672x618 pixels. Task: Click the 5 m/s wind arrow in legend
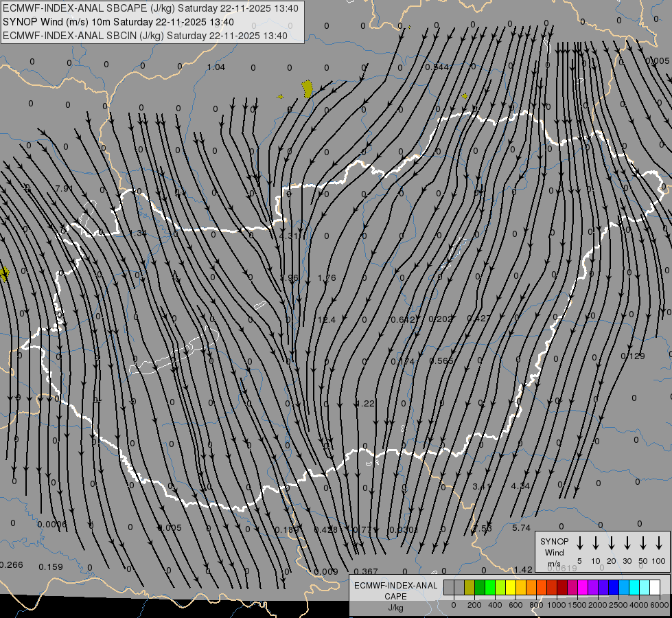[580, 543]
